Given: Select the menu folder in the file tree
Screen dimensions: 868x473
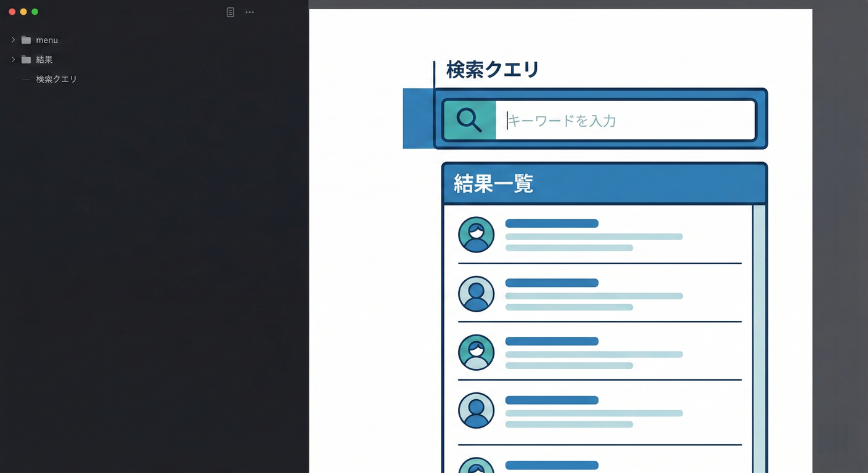Looking at the screenshot, I should tap(47, 39).
